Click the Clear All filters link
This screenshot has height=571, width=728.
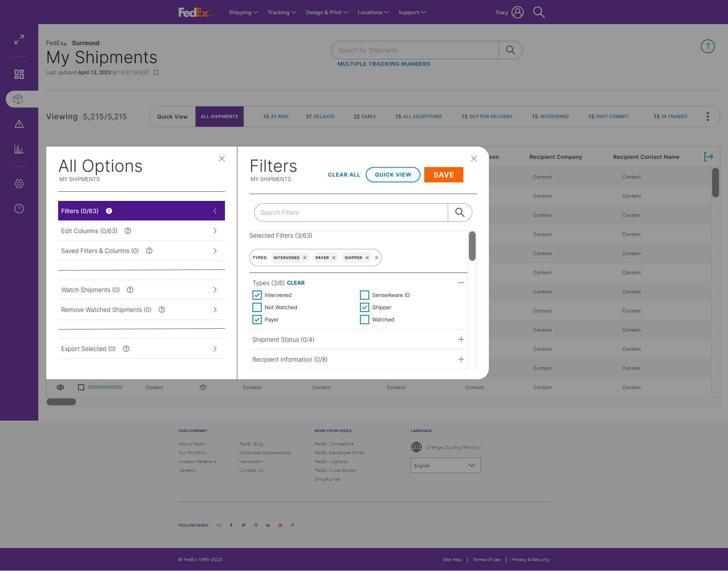tap(344, 175)
